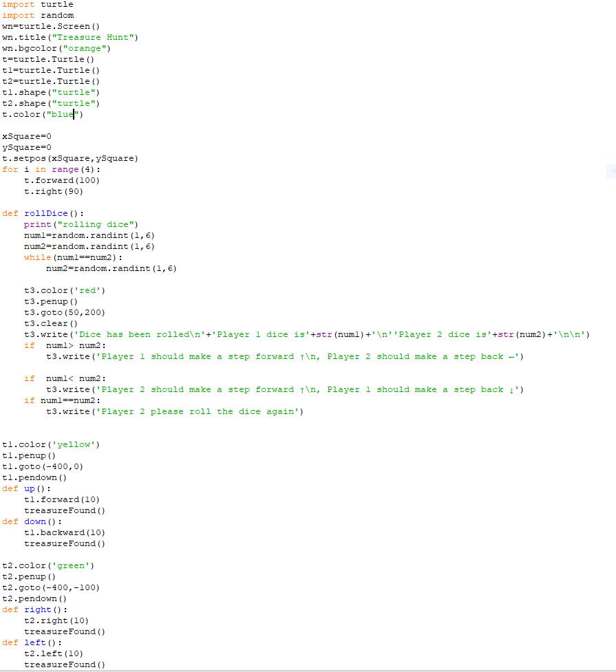The image size is (616, 672).
Task: Click the t3.color('red') line
Action: pyautogui.click(x=65, y=290)
